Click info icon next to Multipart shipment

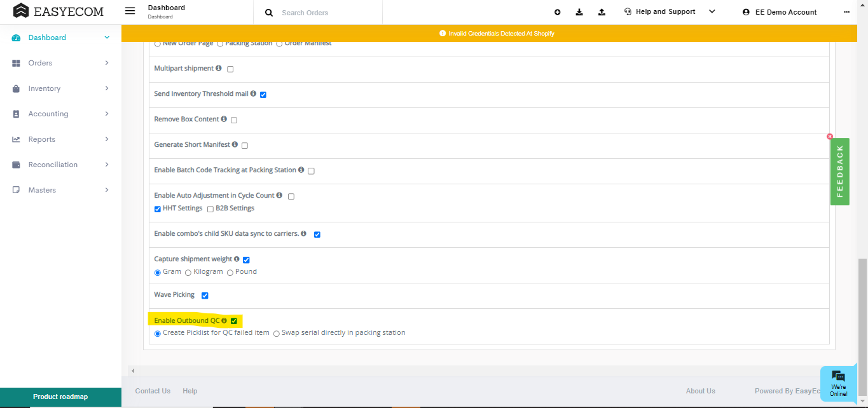click(219, 68)
